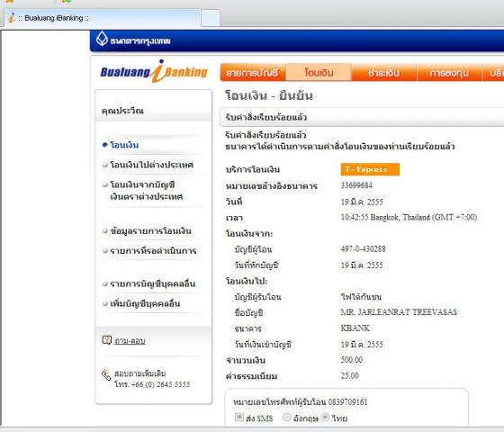The width and height of the screenshot is (504, 432).
Task: Open รายการบัญชีบุคคลอื่น in the sidebar
Action: click(x=153, y=283)
